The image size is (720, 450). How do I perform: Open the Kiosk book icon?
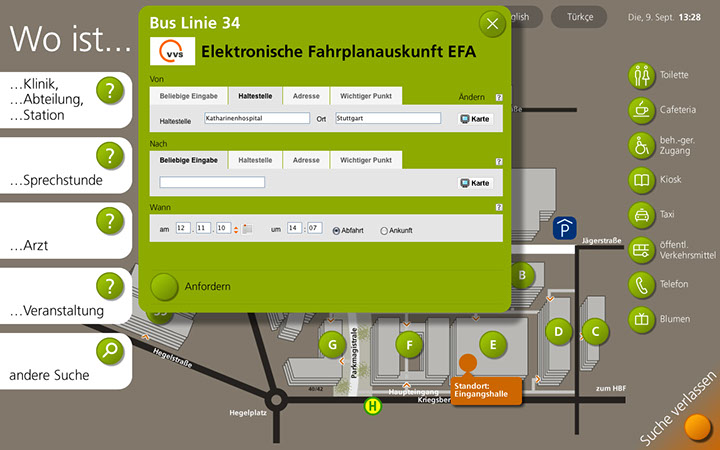[x=641, y=180]
